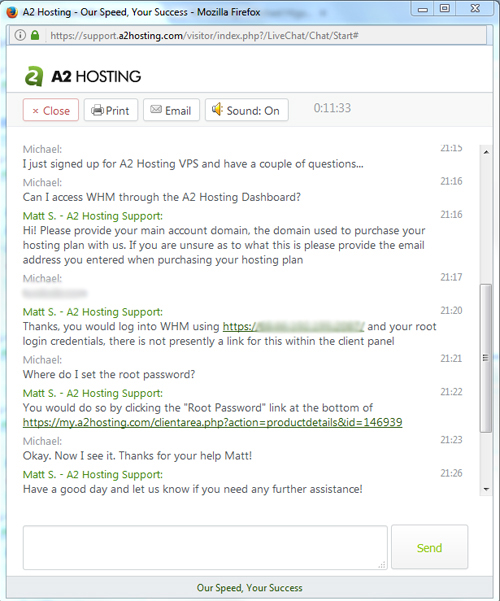
Task: Email the chat transcript
Action: [x=171, y=110]
